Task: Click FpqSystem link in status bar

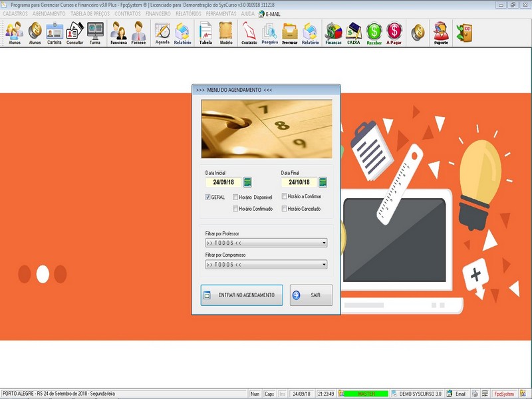Action: pos(504,394)
